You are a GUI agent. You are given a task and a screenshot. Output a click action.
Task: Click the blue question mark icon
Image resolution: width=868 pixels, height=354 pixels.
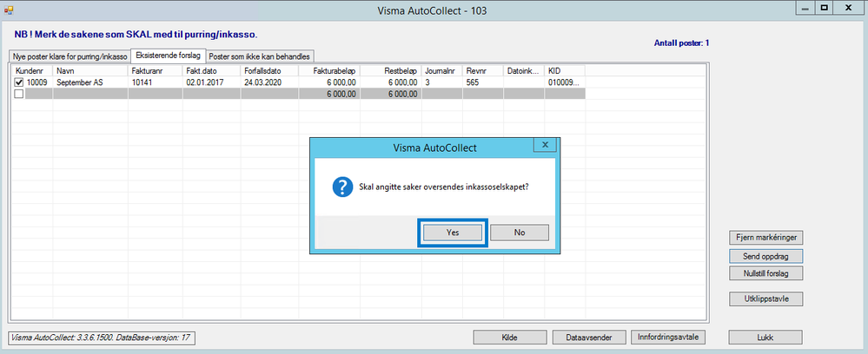[x=343, y=187]
